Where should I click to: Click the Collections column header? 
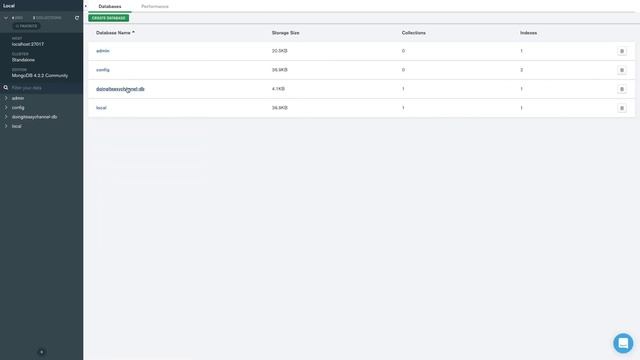click(413, 33)
